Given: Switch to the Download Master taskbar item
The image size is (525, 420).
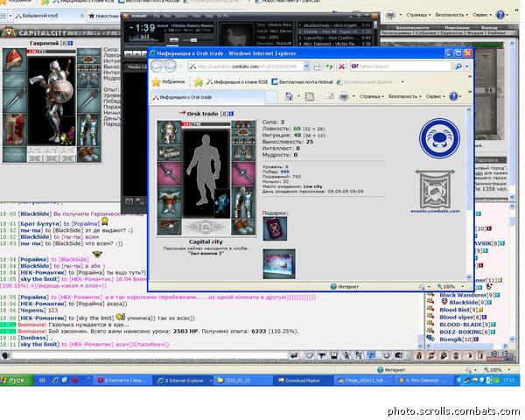Looking at the screenshot, I should pyautogui.click(x=303, y=381).
